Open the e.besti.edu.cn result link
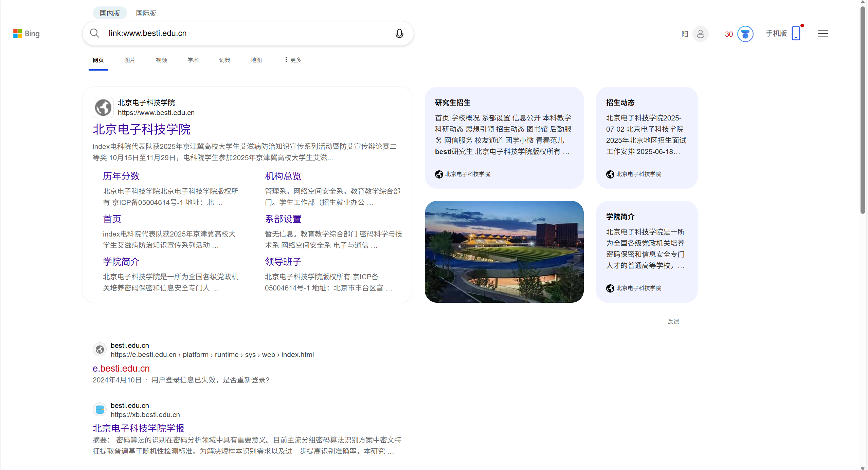 (121, 368)
